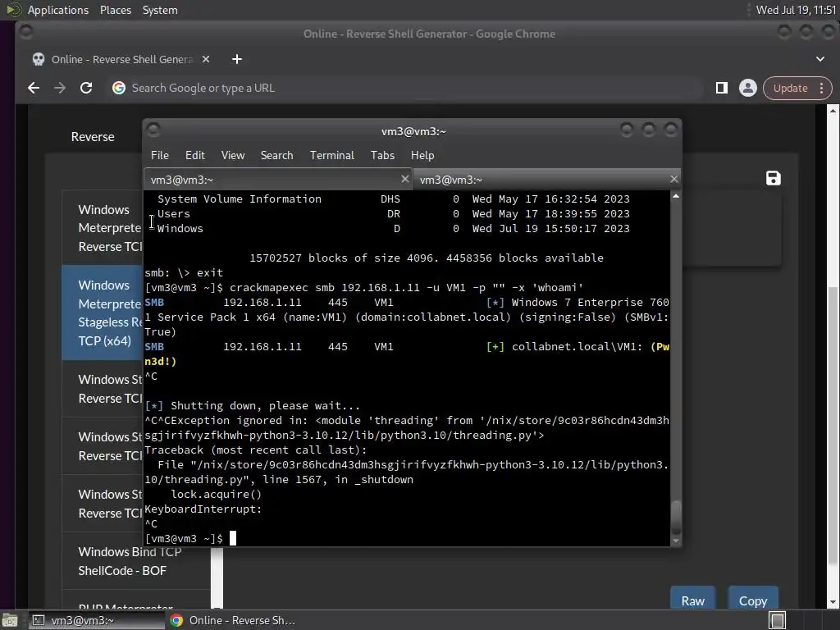
Task: Click the 'System Volume Information' row
Action: 393,199
